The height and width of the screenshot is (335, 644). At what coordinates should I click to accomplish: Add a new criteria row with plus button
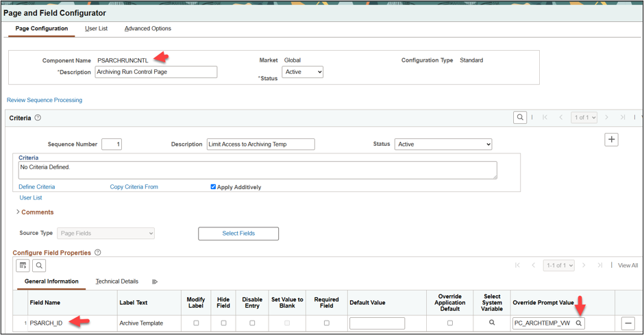click(x=612, y=140)
